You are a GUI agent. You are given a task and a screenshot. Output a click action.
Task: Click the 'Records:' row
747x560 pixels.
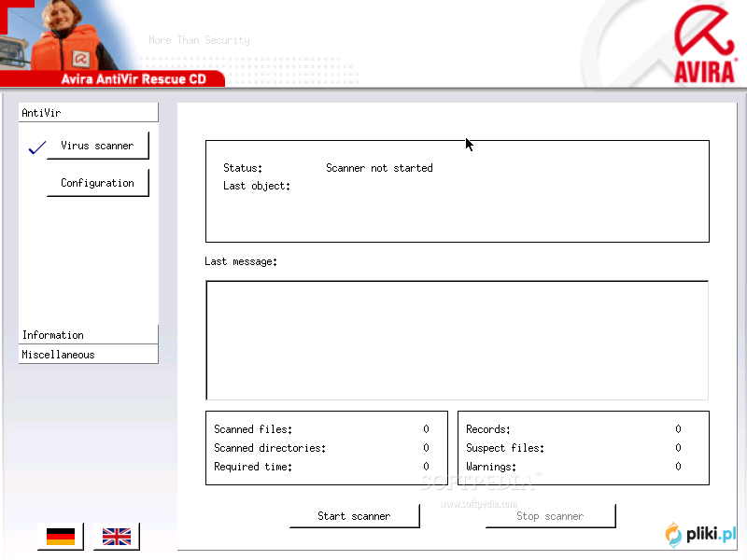click(x=574, y=429)
